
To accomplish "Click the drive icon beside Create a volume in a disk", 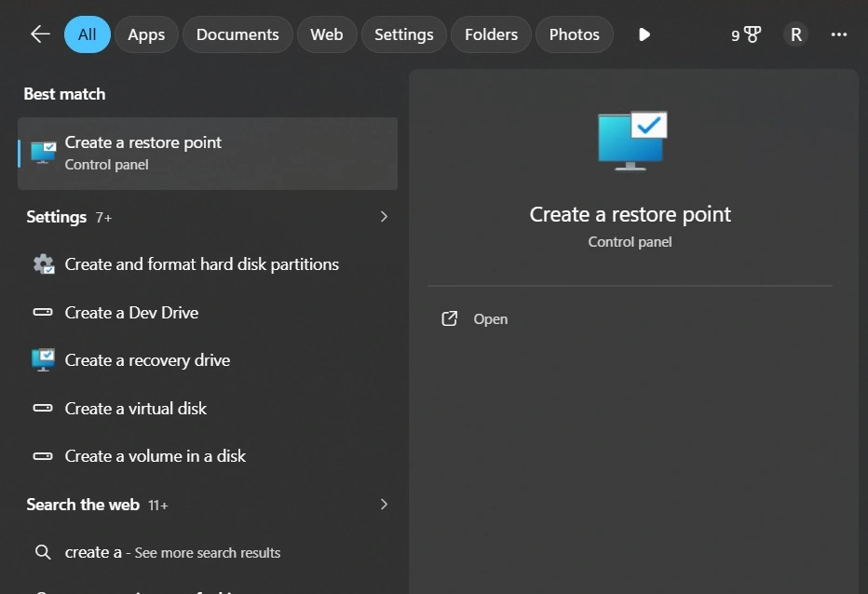I will (x=43, y=456).
